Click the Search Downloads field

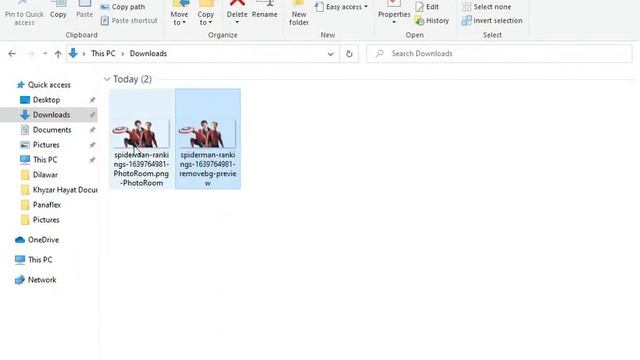click(499, 53)
